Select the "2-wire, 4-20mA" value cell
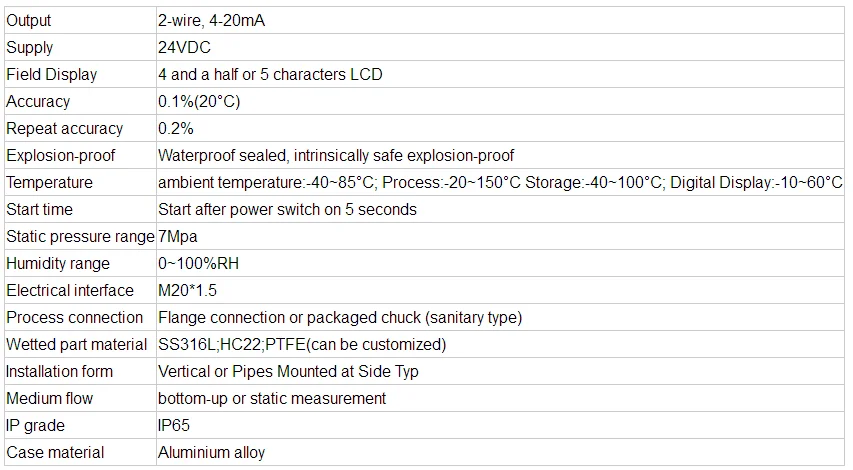This screenshot has height=470, width=853. click(212, 20)
